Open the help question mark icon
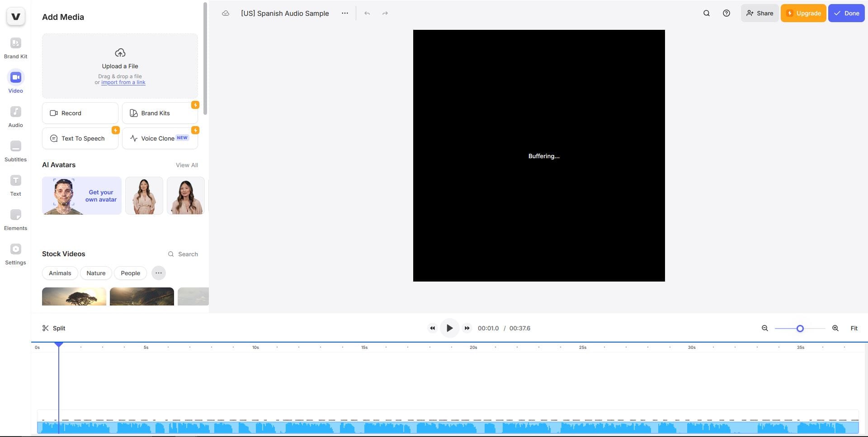 (x=726, y=14)
